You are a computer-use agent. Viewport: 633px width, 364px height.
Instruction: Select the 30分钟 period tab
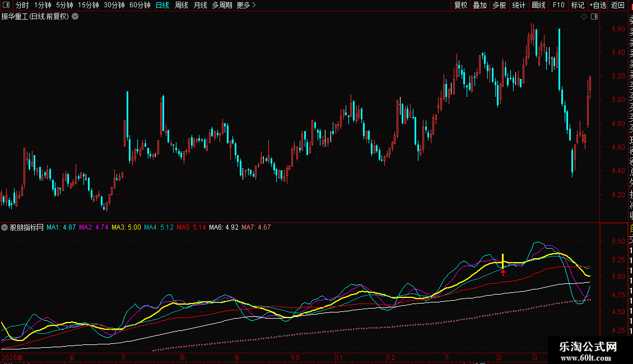point(114,5)
